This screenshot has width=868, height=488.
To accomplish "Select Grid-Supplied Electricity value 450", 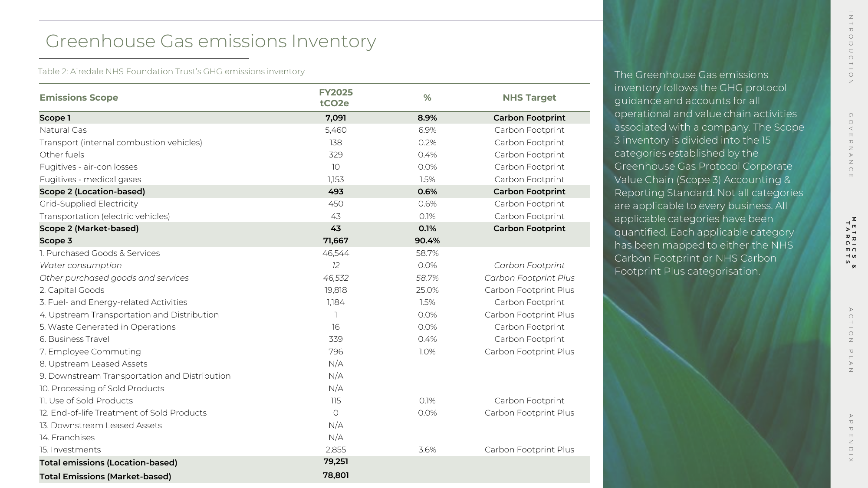I will 335,204.
